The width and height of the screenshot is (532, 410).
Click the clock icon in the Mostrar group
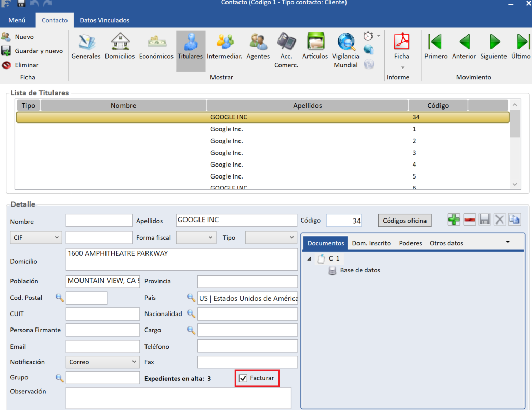pos(368,36)
